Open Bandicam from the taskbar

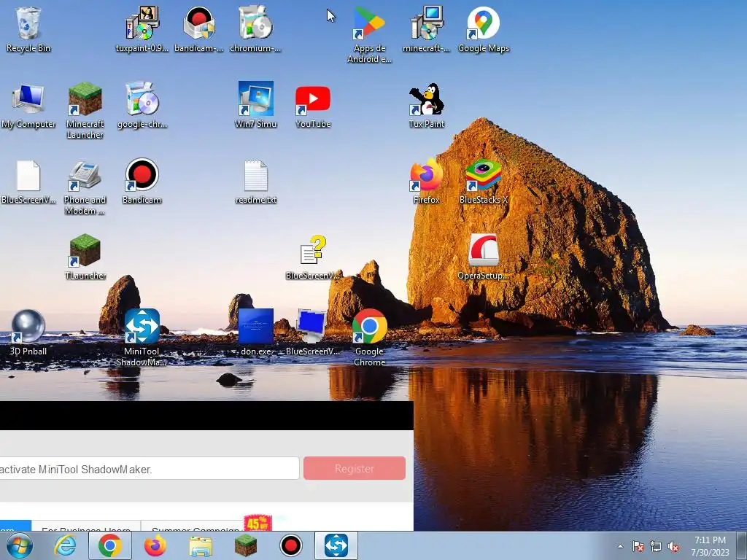click(290, 545)
